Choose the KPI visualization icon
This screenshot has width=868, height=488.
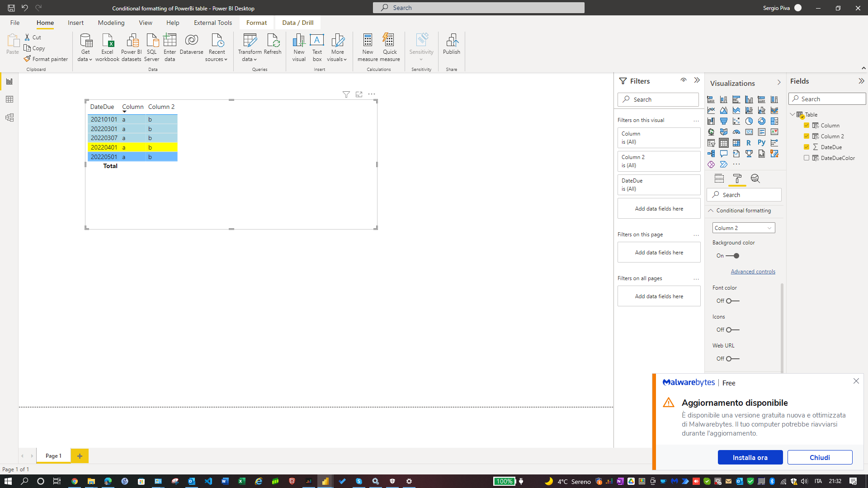(x=774, y=132)
